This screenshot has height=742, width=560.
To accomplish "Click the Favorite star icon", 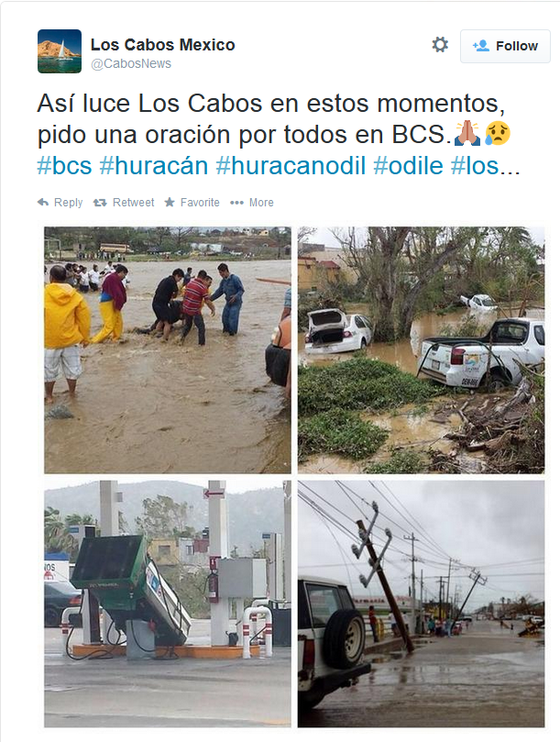I will coord(170,203).
